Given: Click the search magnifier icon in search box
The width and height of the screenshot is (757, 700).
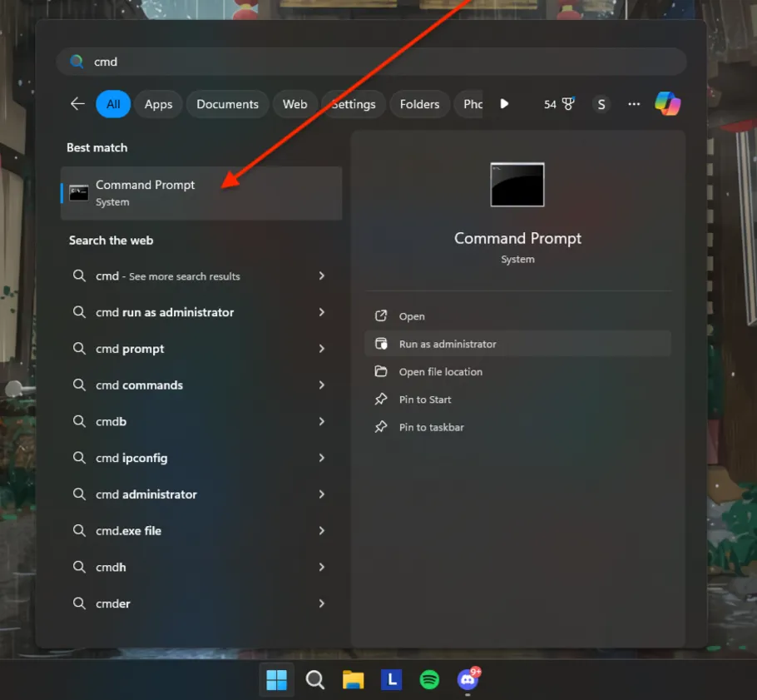Looking at the screenshot, I should tap(77, 62).
